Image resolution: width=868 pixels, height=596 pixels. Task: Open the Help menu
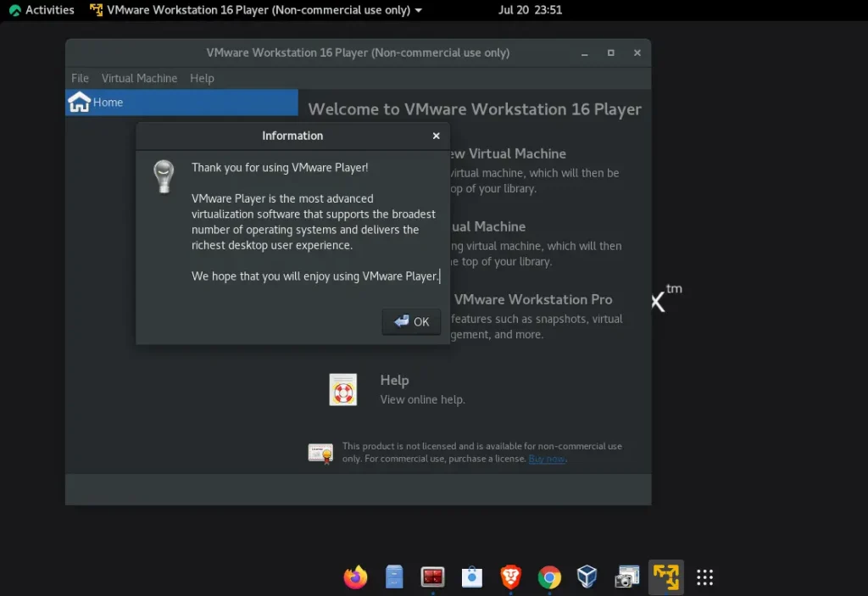click(x=202, y=78)
